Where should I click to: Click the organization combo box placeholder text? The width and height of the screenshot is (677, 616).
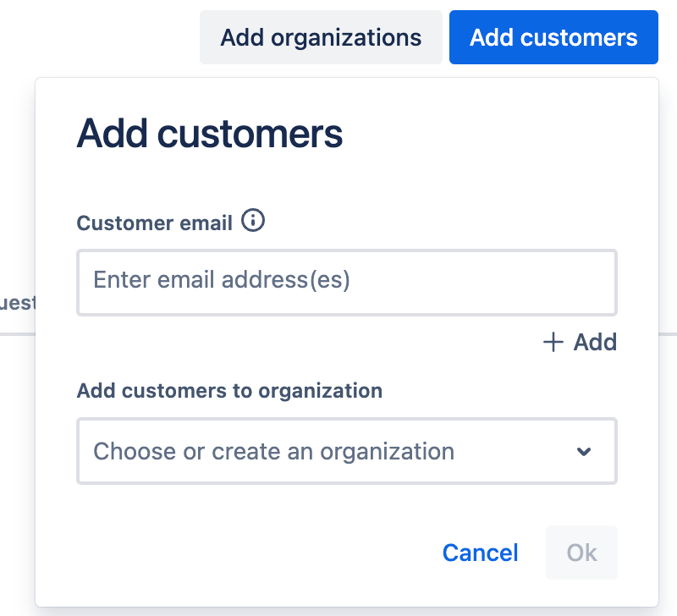[x=273, y=451]
